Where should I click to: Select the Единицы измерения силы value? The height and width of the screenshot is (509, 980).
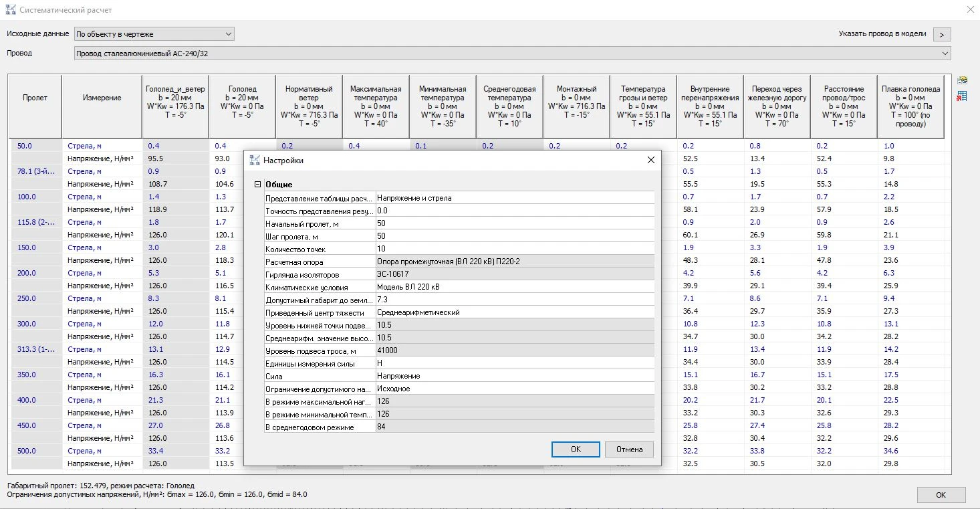(x=515, y=363)
